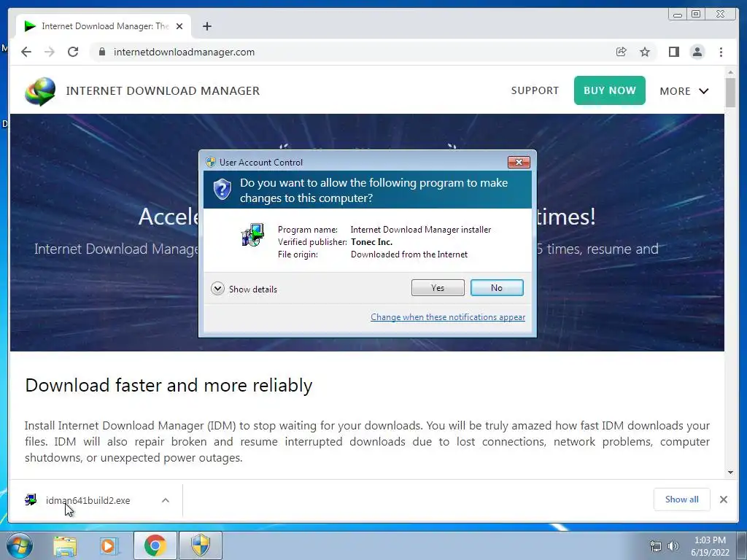Image resolution: width=747 pixels, height=560 pixels.
Task: Open the downloaded idman641build2.exe file
Action: pos(88,500)
